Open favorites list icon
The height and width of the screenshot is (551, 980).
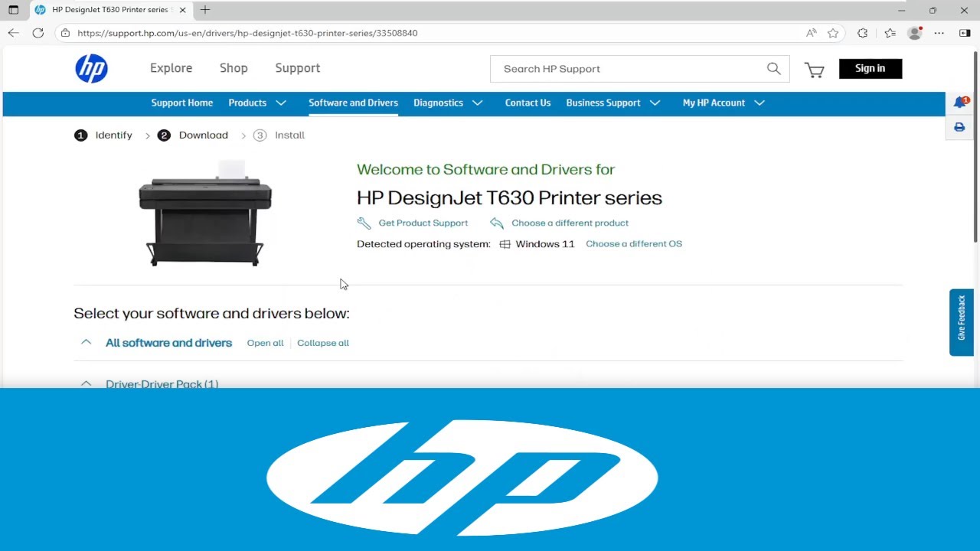coord(890,33)
